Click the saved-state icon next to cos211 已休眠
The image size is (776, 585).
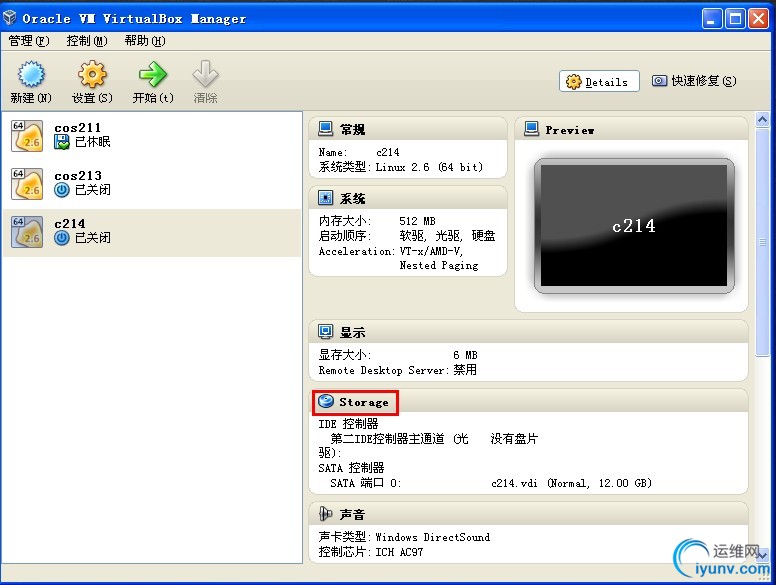62,142
